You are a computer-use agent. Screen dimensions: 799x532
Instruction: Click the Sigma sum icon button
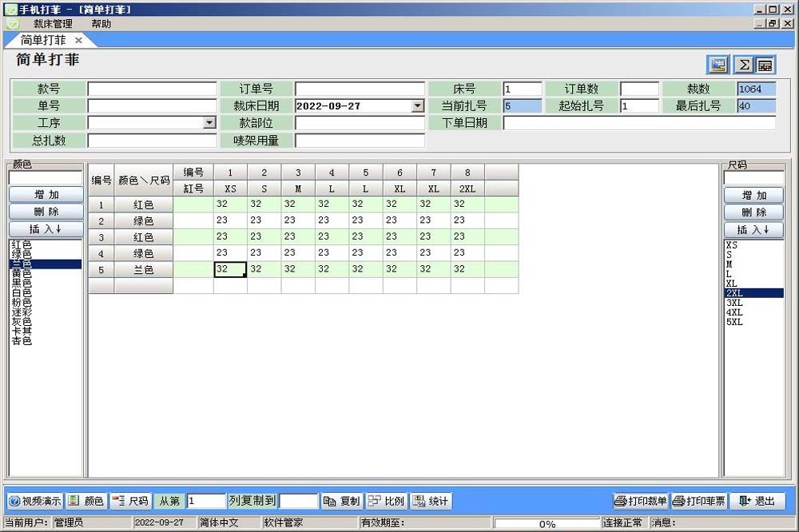(x=743, y=65)
